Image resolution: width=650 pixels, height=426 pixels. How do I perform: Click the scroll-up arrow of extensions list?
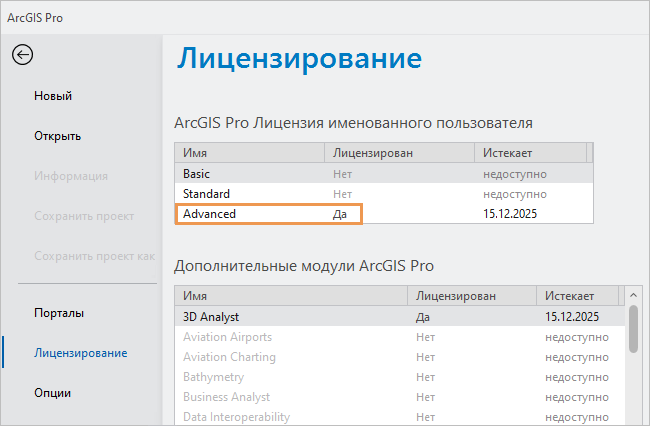[633, 295]
